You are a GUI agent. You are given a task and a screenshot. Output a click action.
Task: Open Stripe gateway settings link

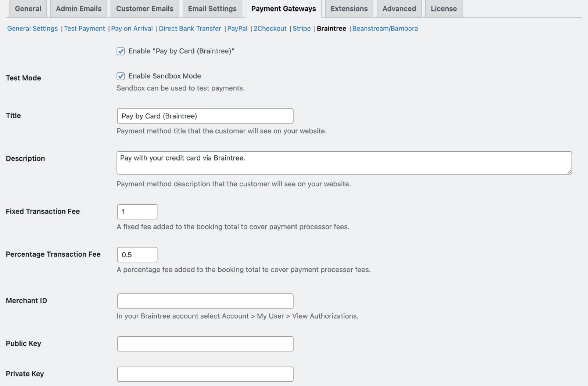(301, 29)
